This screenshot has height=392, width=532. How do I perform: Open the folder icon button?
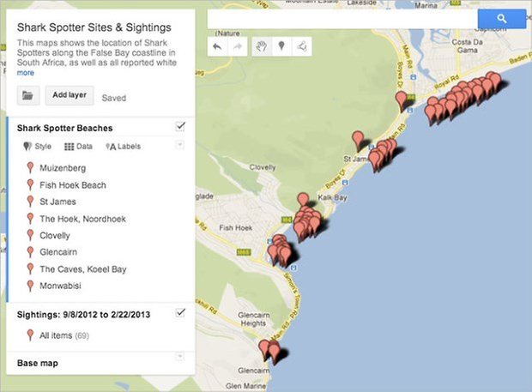pos(28,95)
